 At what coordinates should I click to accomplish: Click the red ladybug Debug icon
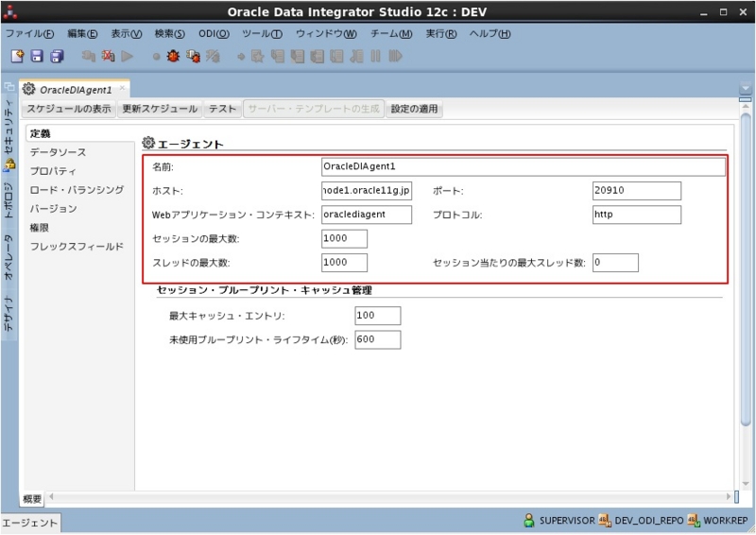click(x=173, y=56)
